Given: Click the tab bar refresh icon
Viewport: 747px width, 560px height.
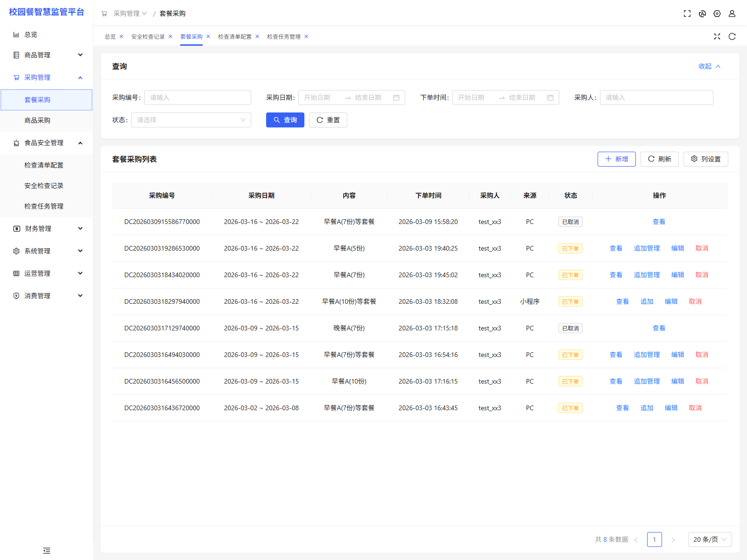Looking at the screenshot, I should coord(732,36).
